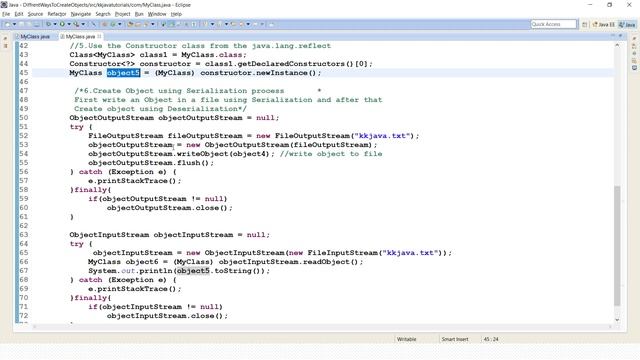Image resolution: width=640 pixels, height=360 pixels.
Task: Click the top icon in right sidebar
Action: pyautogui.click(x=634, y=38)
